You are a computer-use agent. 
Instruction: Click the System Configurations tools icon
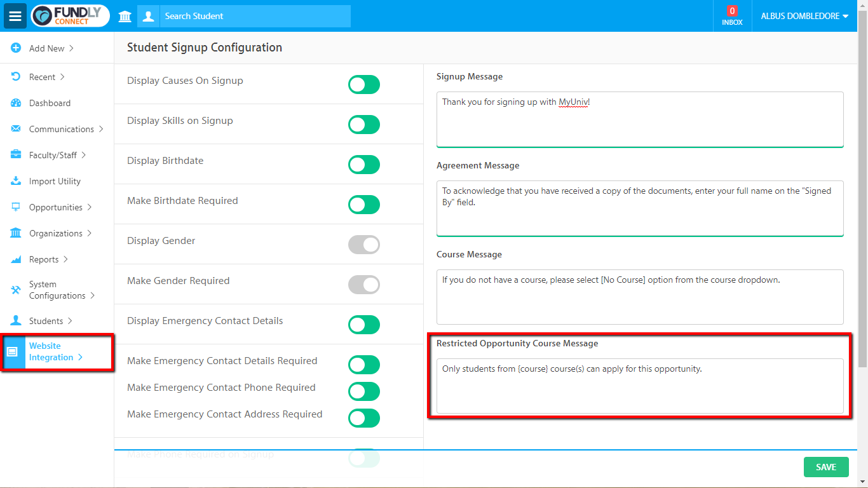click(16, 290)
